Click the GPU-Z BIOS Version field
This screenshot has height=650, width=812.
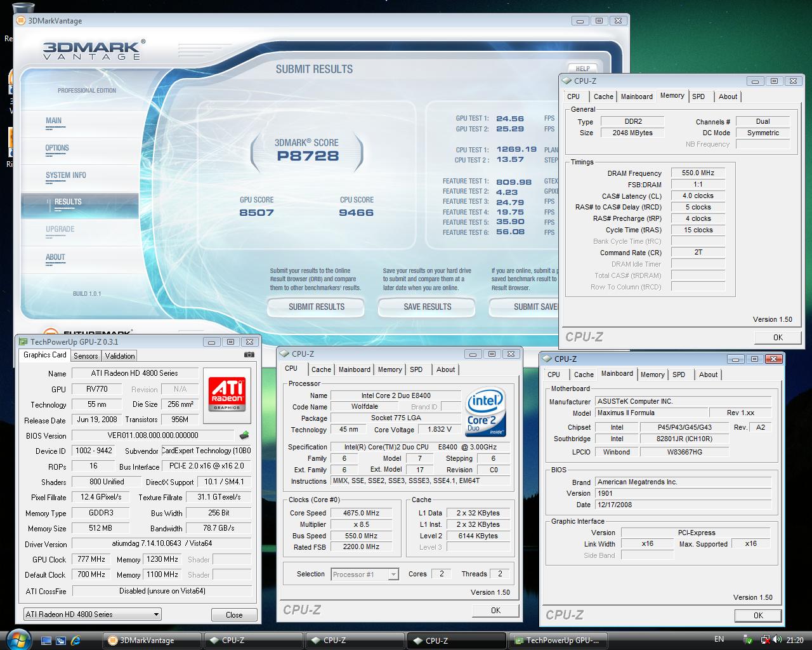[153, 435]
